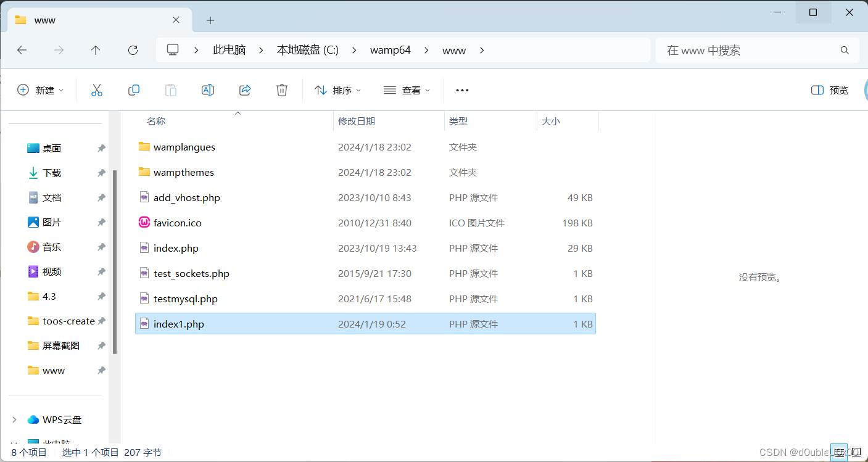
Task: Unpin 屏幕截图 using its pin icon
Action: [101, 345]
